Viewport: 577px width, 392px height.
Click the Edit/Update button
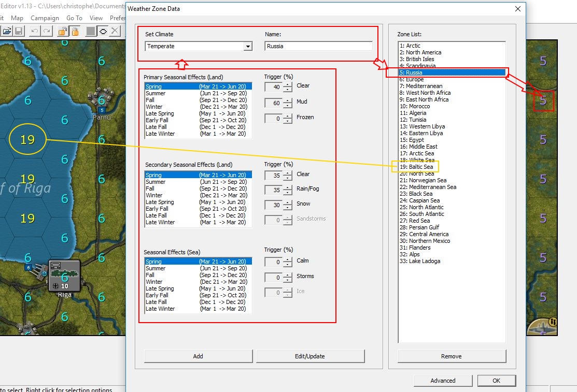(310, 356)
